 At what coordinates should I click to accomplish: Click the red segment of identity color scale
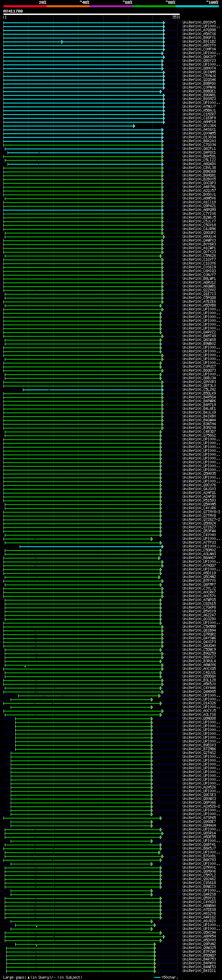25,6
